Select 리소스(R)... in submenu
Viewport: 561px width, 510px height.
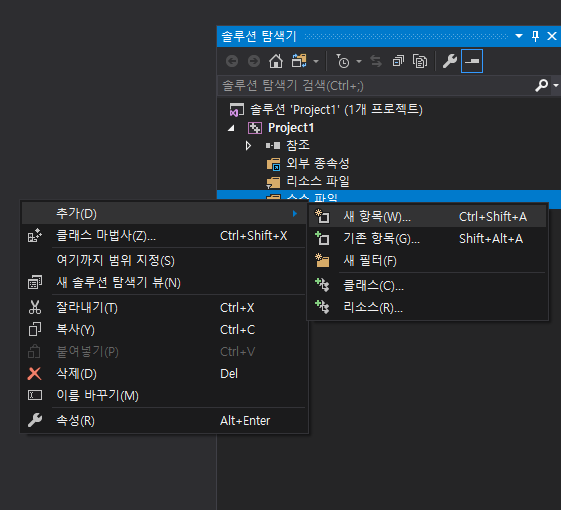click(428, 307)
